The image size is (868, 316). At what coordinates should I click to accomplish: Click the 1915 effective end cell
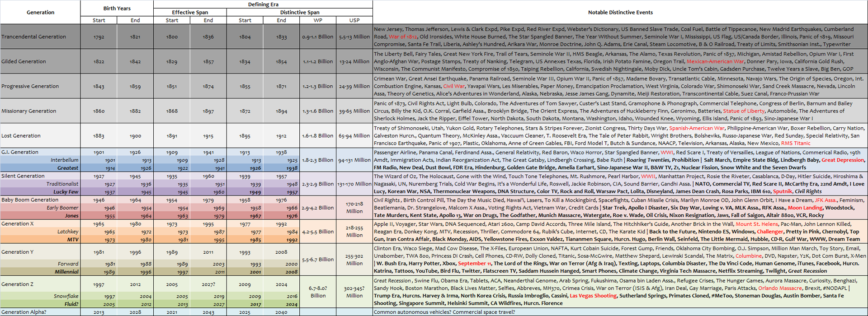(x=208, y=136)
